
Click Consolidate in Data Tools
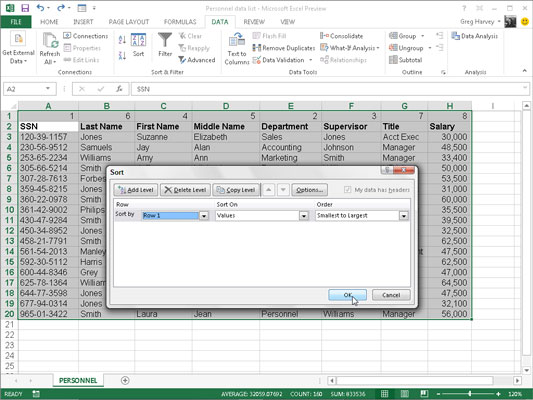(x=342, y=36)
